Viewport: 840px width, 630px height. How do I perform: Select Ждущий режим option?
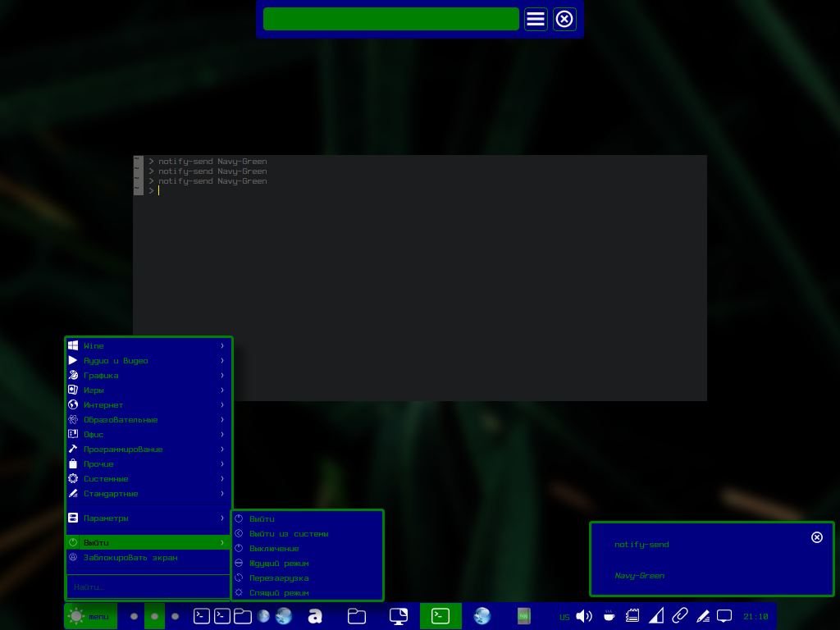click(308, 564)
